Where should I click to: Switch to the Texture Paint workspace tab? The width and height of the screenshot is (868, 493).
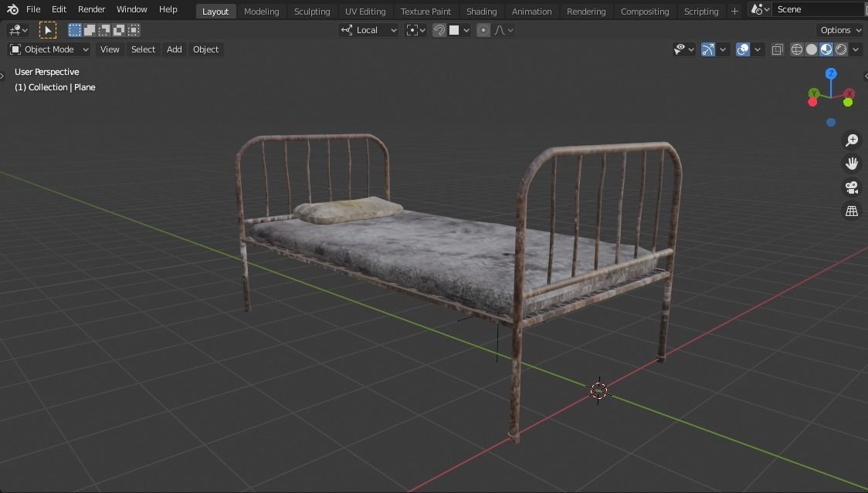pos(426,11)
